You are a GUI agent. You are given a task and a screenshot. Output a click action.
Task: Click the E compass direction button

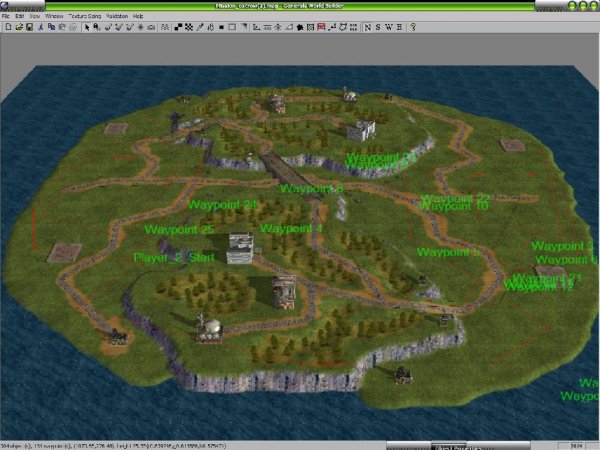click(x=399, y=27)
